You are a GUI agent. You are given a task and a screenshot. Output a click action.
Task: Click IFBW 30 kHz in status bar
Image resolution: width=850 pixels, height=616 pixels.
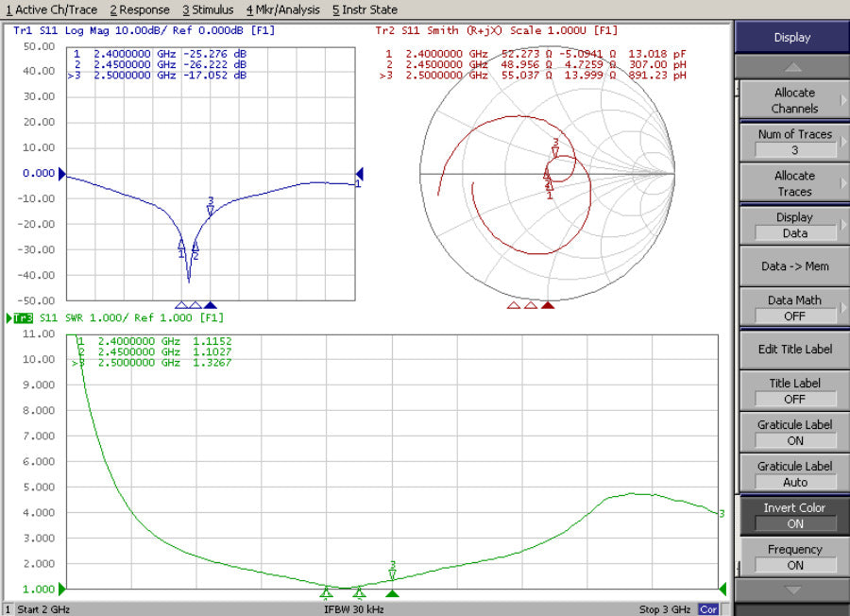[x=354, y=609]
